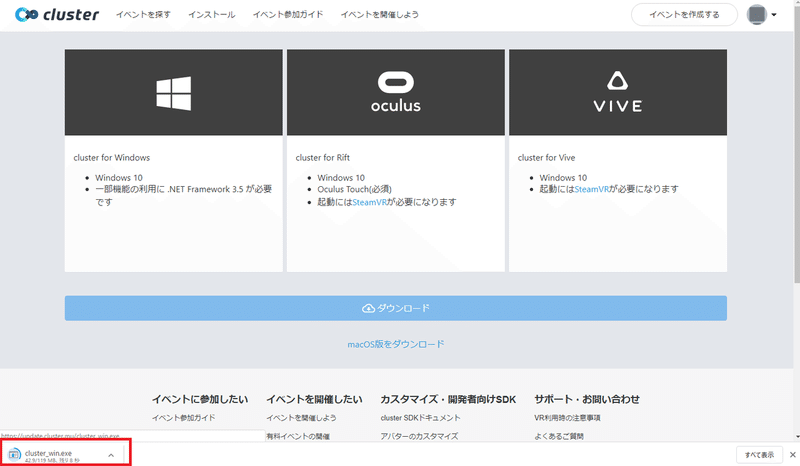Open SteamVR link in cluster for Rift card
This screenshot has height=466, width=800.
369,202
